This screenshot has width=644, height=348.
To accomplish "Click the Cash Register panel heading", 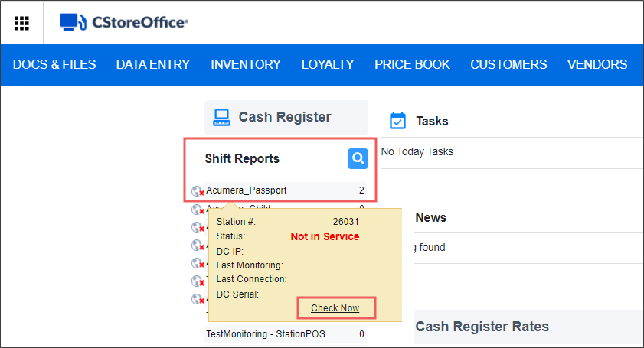I will [285, 117].
